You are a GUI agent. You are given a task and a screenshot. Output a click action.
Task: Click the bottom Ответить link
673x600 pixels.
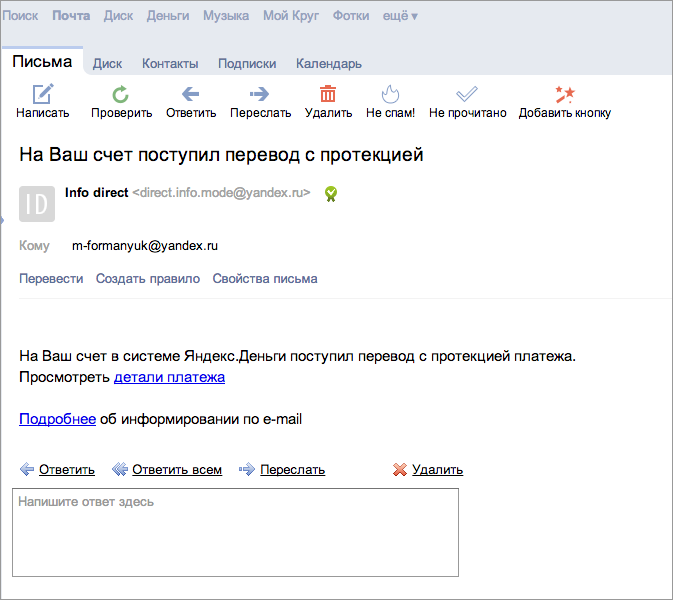pos(67,470)
